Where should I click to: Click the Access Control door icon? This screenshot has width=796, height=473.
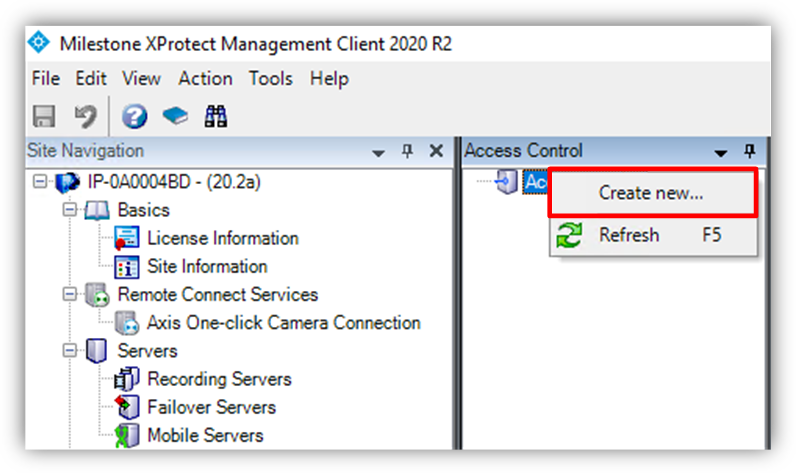[x=507, y=182]
